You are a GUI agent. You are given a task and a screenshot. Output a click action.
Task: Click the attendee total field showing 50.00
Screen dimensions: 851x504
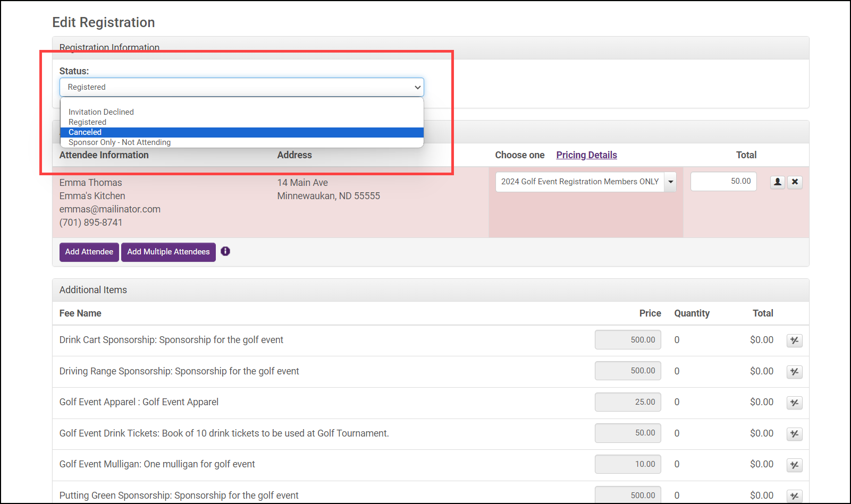point(723,182)
